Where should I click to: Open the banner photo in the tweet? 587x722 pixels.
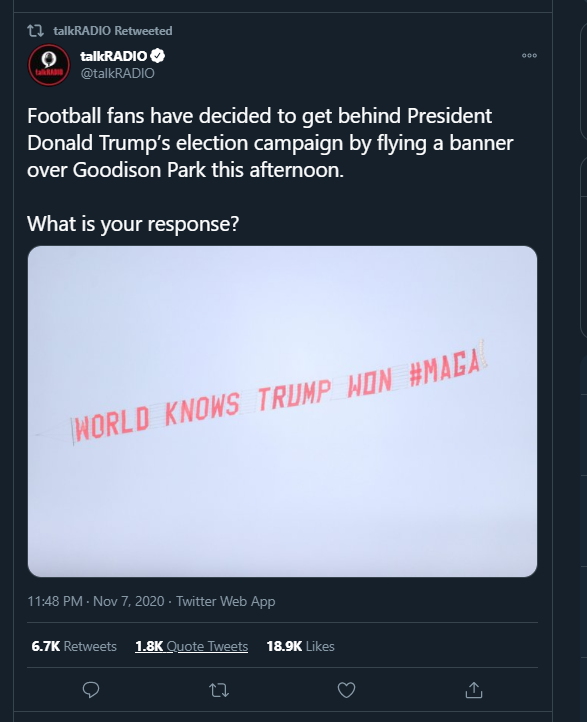(x=282, y=411)
